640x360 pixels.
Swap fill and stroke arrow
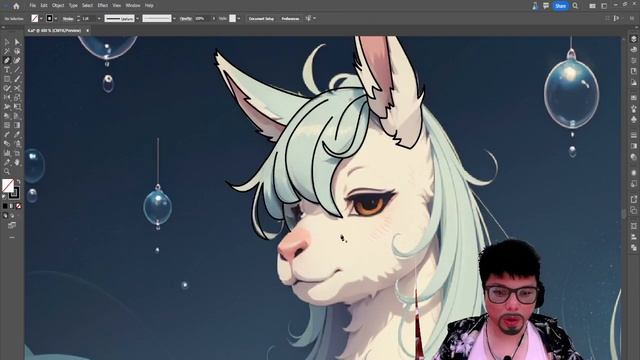pos(18,181)
